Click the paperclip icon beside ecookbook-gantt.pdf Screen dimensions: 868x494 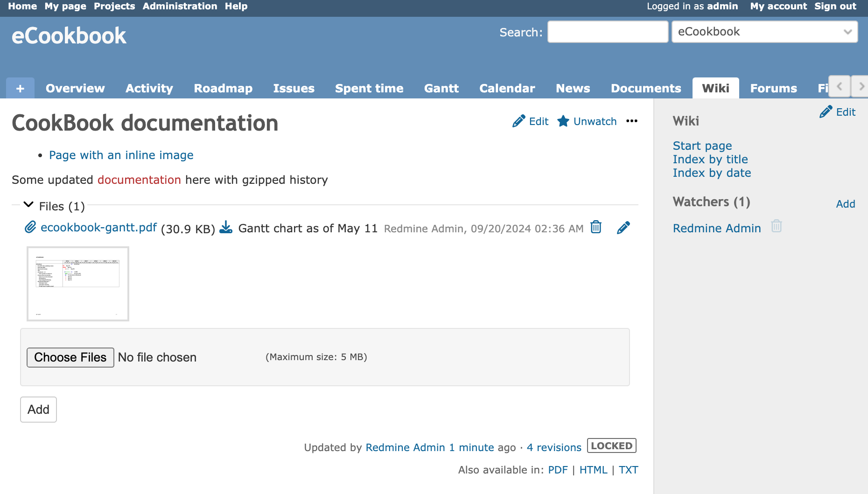point(30,227)
